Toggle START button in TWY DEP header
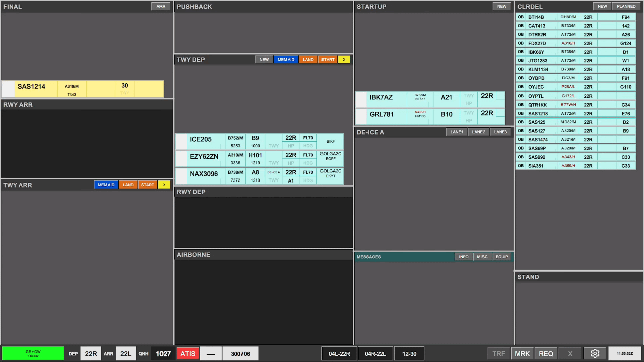 click(328, 60)
